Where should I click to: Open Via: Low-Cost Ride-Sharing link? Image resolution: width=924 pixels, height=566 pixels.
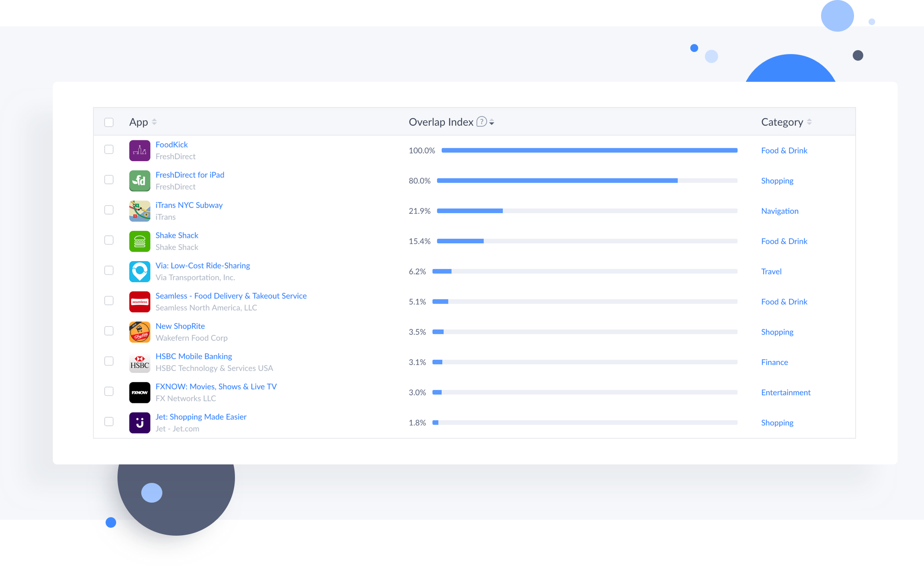click(x=202, y=266)
